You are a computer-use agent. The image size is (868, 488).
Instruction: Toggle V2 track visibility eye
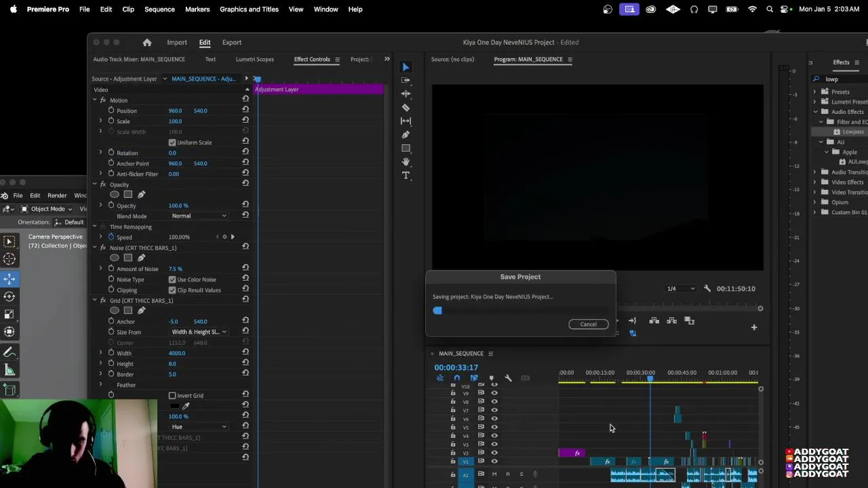point(494,453)
